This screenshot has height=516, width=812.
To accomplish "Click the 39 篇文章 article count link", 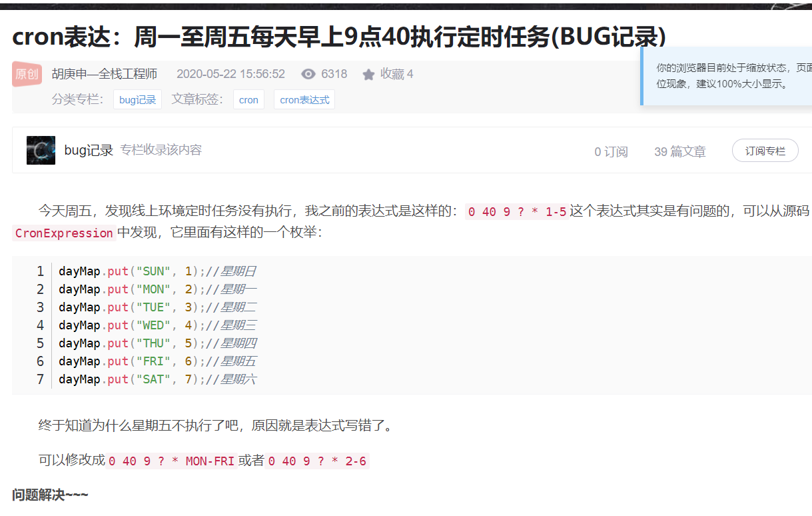I will click(x=679, y=151).
